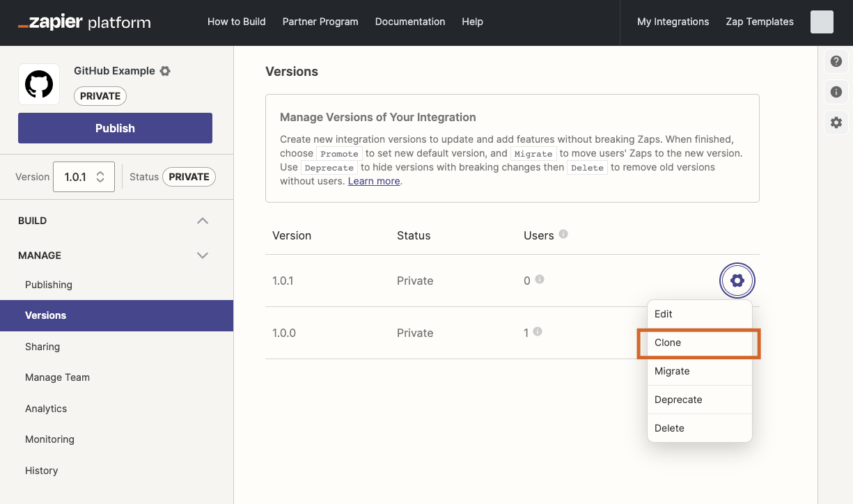Choose Clone in the version menu
Screen dimensions: 853x504
pos(700,342)
